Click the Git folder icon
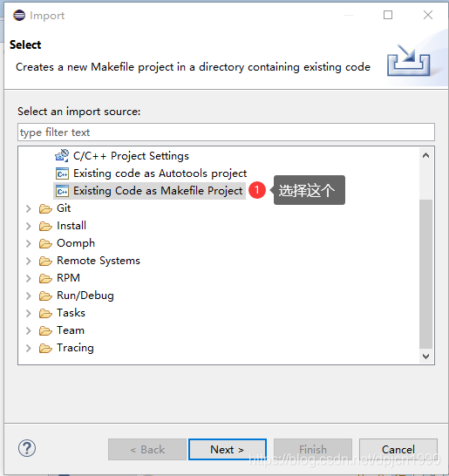The width and height of the screenshot is (449, 476). (x=45, y=209)
